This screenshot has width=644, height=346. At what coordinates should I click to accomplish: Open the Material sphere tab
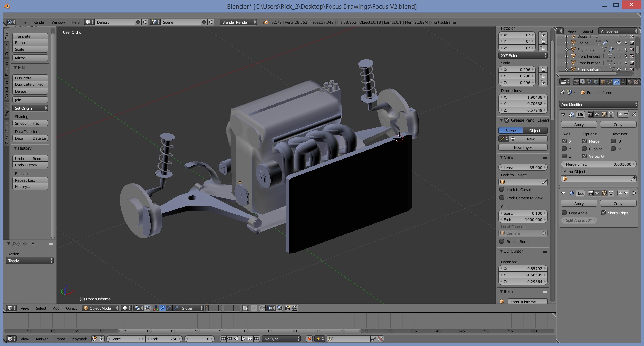pos(630,82)
